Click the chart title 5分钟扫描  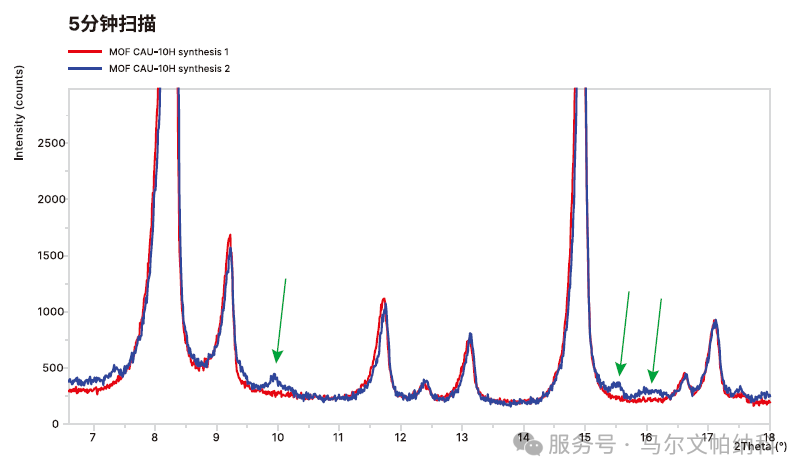click(x=112, y=23)
